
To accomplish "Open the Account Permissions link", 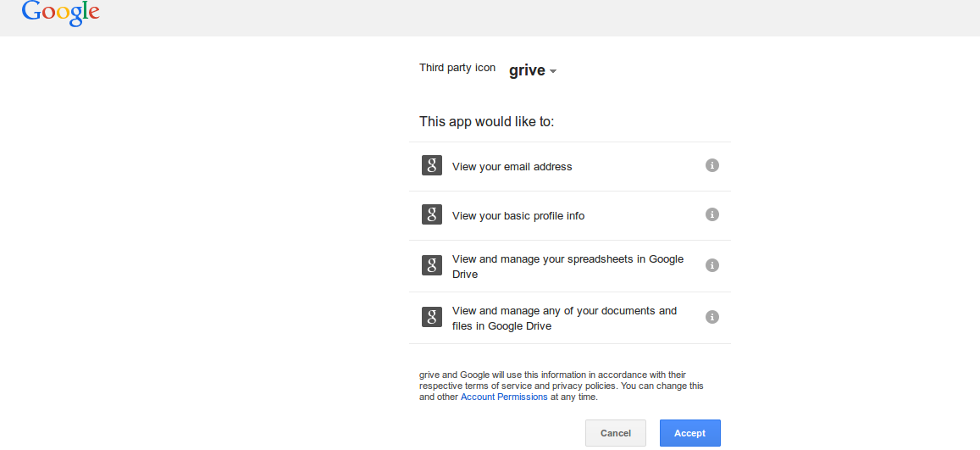I will click(504, 397).
